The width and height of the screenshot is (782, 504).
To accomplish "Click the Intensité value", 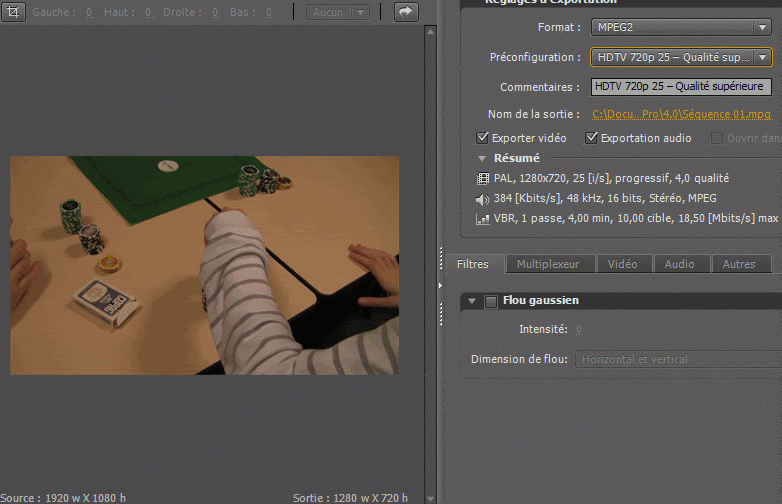I will click(579, 330).
